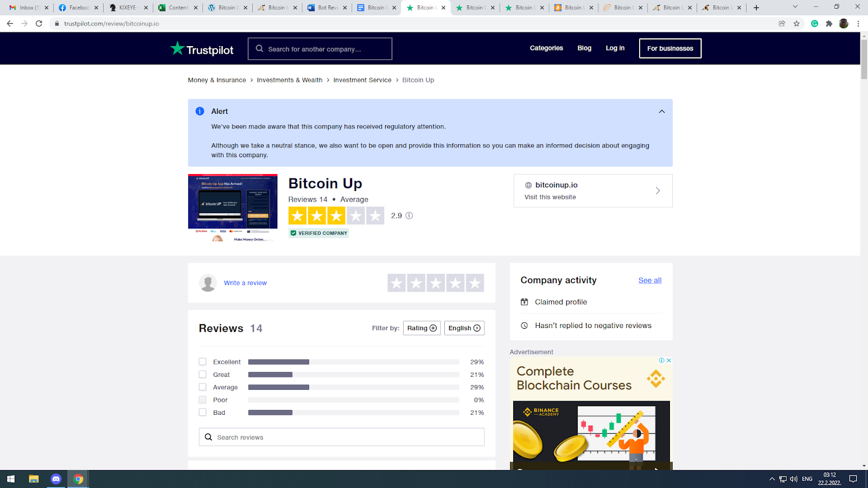This screenshot has height=488, width=868.
Task: Check the Bad rating filter checkbox
Action: (x=202, y=413)
